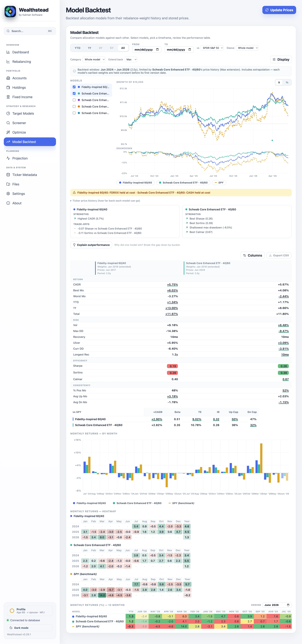Click the calendar icon in ENDING June 2026 field
The width and height of the screenshot is (302, 644).
288,605
